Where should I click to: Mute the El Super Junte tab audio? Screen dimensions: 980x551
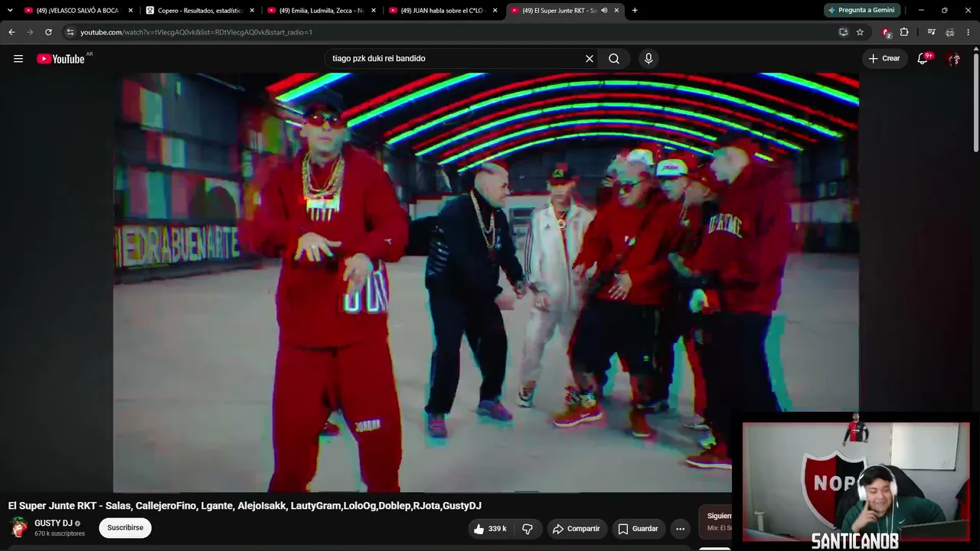(604, 11)
